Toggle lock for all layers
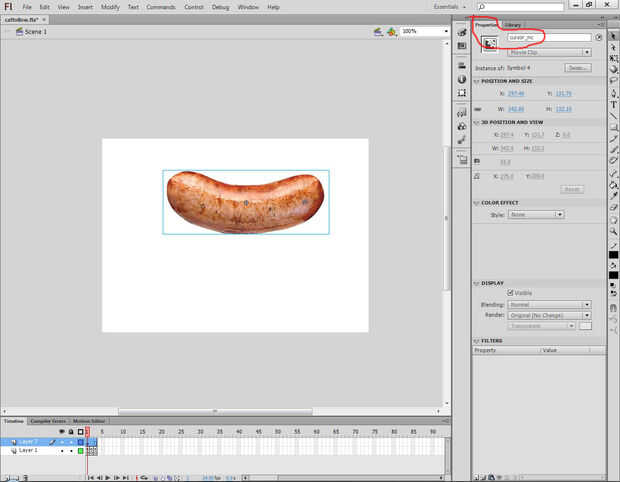 click(71, 431)
